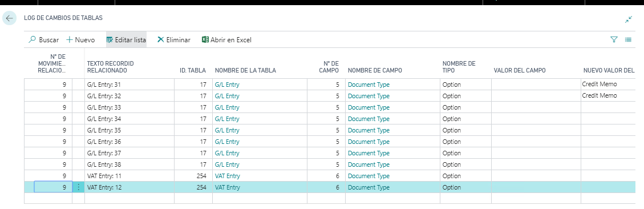Sort by Id. Tabla column header
Image resolution: width=644 pixels, height=209 pixels.
click(x=193, y=70)
